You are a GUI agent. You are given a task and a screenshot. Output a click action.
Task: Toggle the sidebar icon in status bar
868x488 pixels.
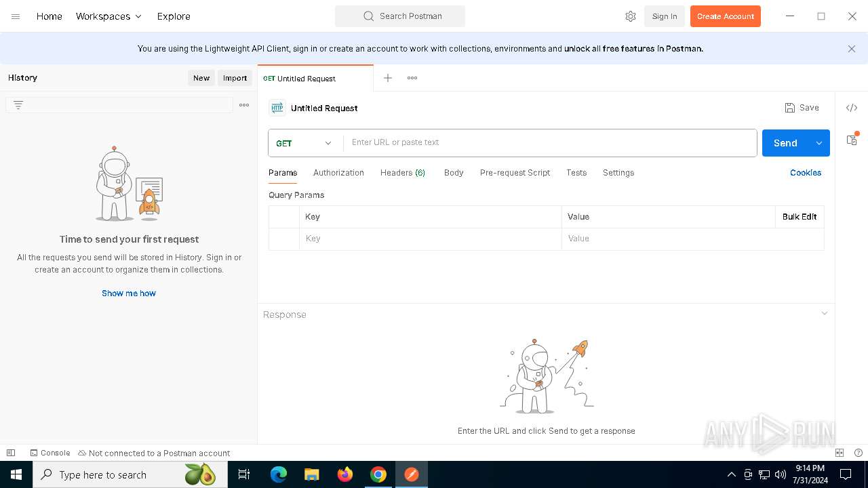point(11,453)
